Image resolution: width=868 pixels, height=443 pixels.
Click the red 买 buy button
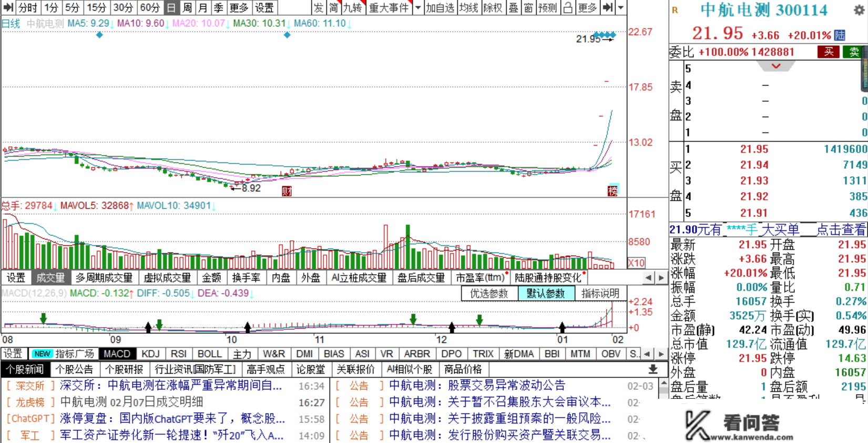point(829,52)
